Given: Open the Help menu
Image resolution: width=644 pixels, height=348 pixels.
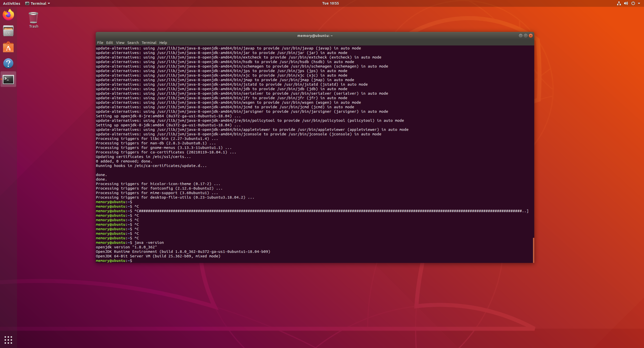Looking at the screenshot, I should pyautogui.click(x=163, y=43).
